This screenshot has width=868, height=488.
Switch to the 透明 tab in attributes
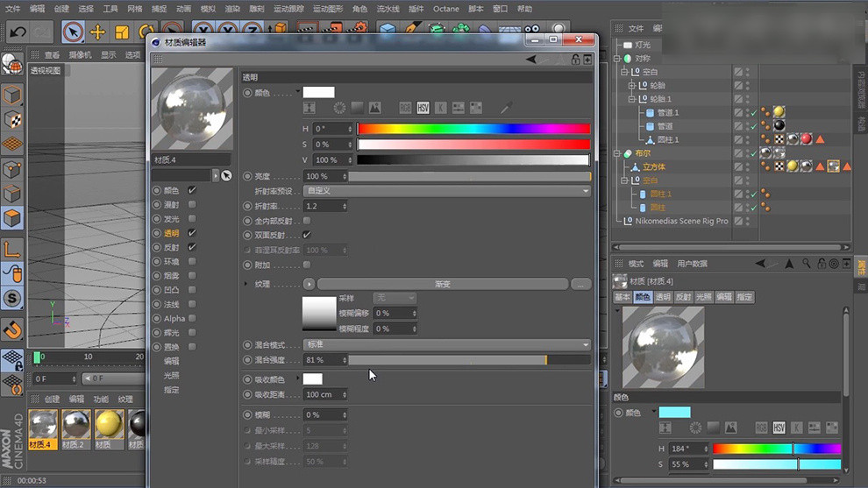pyautogui.click(x=663, y=297)
